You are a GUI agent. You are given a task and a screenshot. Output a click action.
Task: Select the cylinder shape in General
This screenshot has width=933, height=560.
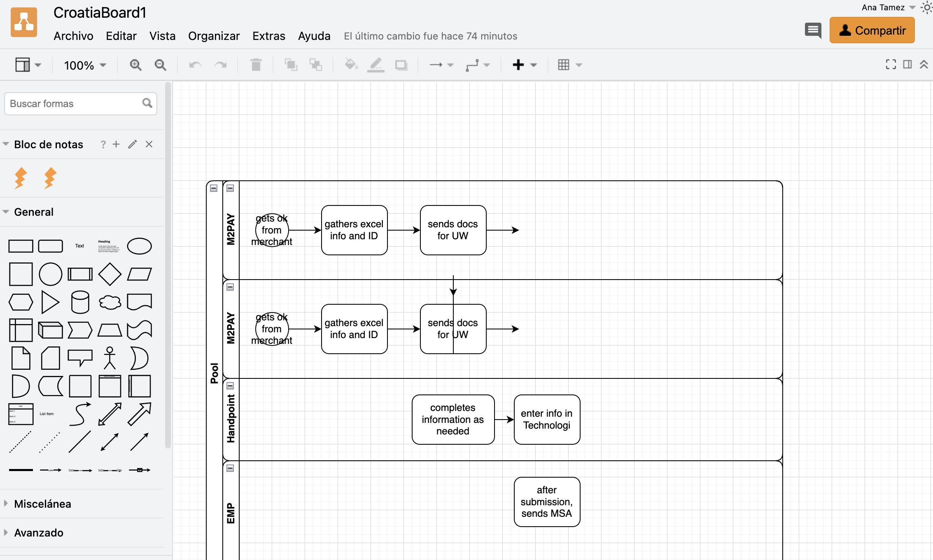(80, 302)
